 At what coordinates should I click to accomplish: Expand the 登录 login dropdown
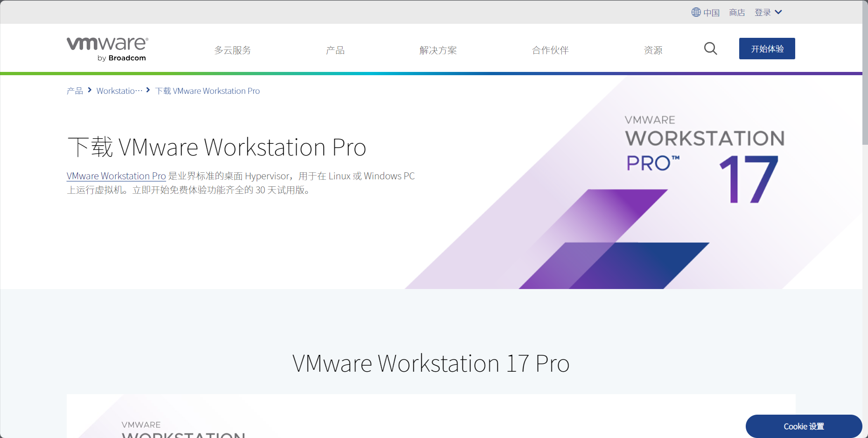[x=768, y=13]
